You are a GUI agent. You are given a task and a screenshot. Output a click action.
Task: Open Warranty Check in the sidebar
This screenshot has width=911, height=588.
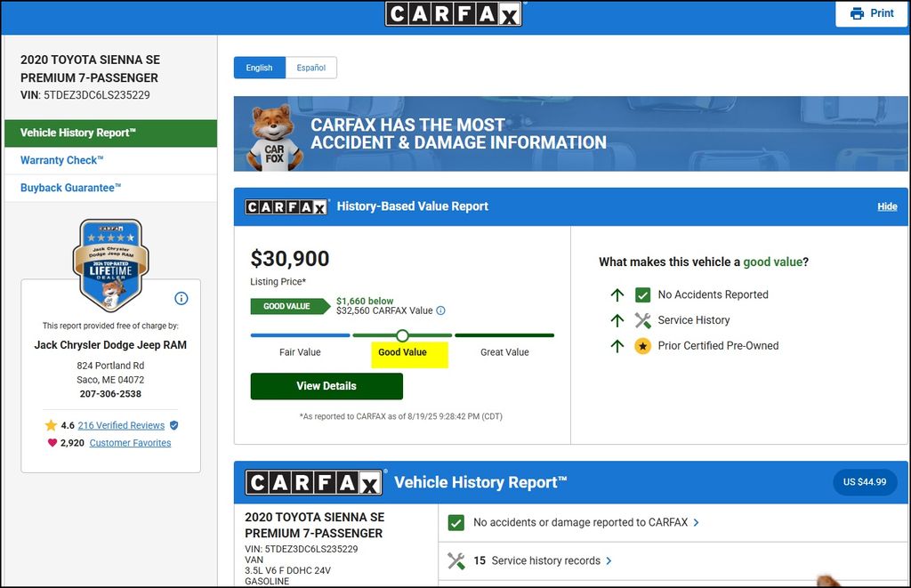110,160
